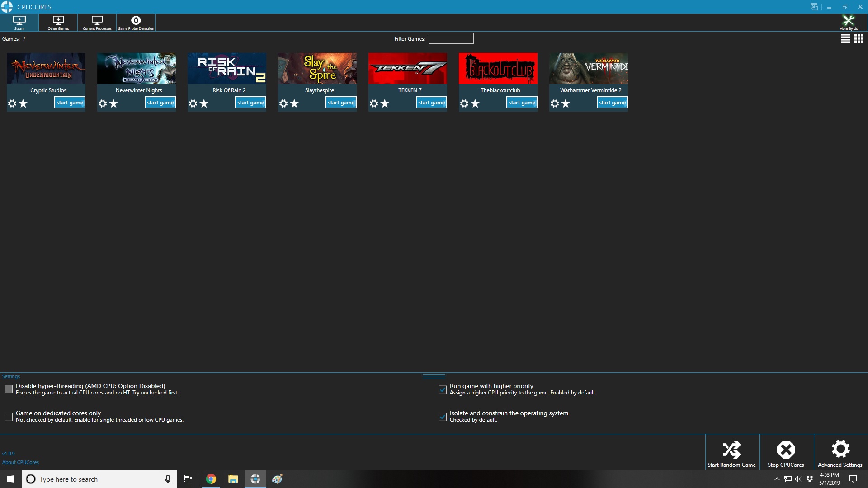Switch to list view layout
The width and height of the screenshot is (868, 488).
click(845, 39)
